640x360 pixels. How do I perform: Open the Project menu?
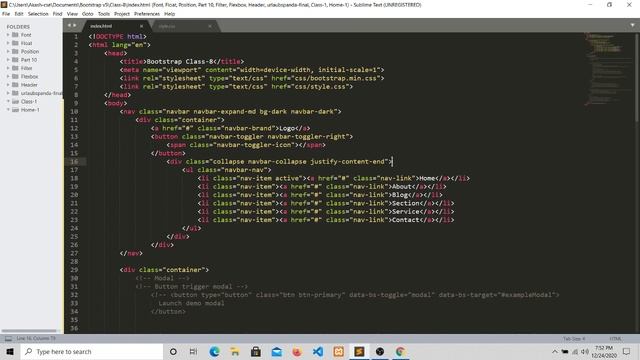pos(122,14)
